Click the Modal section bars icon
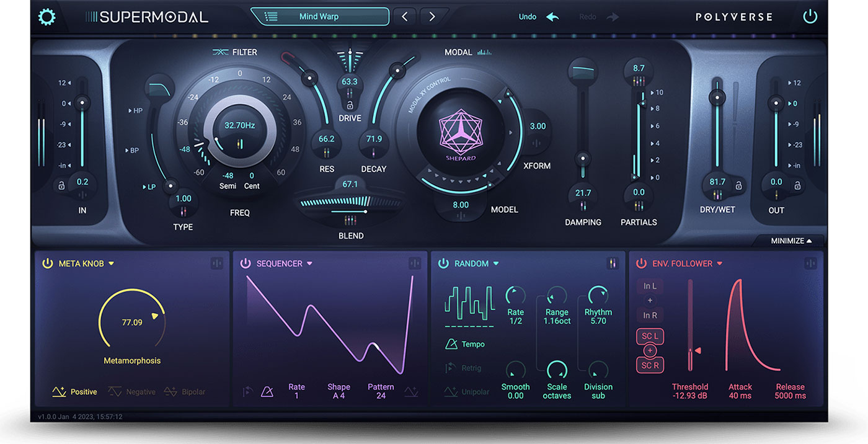The image size is (868, 444). click(484, 53)
